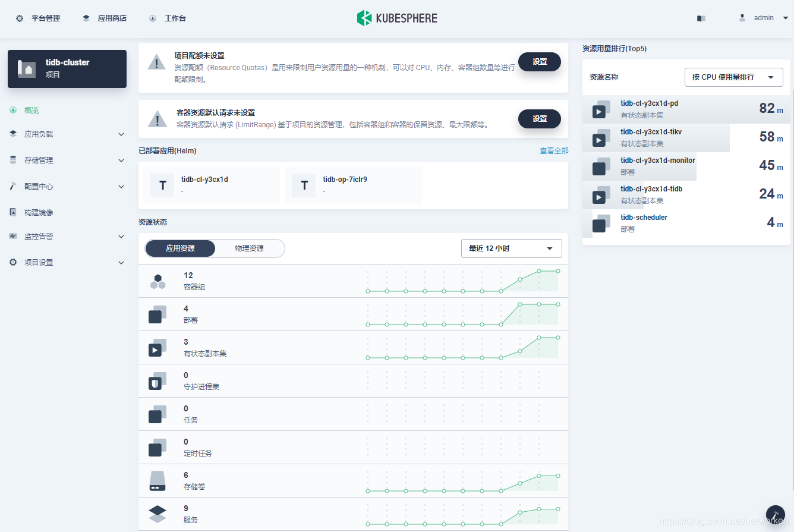Viewport: 794px width, 532px height.
Task: Select the tidb-cl-y3cx1d-tikv ranking name
Action: click(x=651, y=132)
